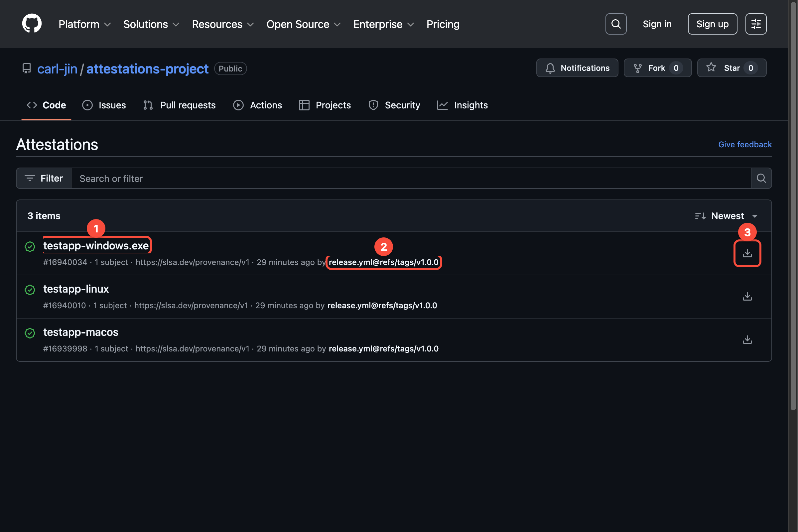This screenshot has height=532, width=798.
Task: Expand the Platform menu
Action: point(84,24)
